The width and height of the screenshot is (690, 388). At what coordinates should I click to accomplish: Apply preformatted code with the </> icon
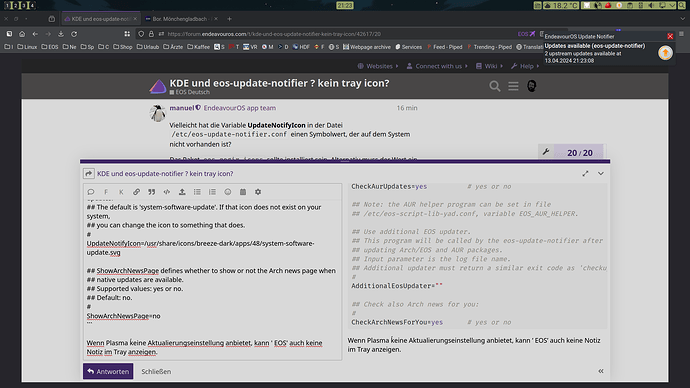pos(167,192)
